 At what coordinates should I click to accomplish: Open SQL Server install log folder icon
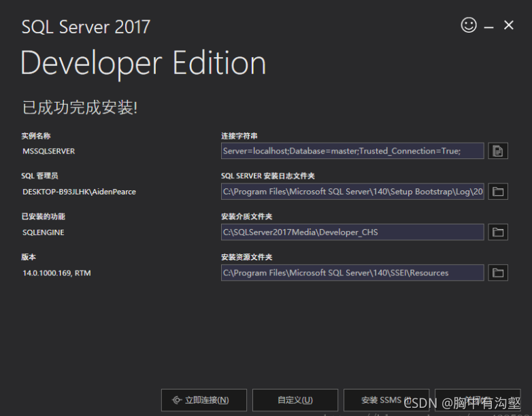tap(498, 192)
